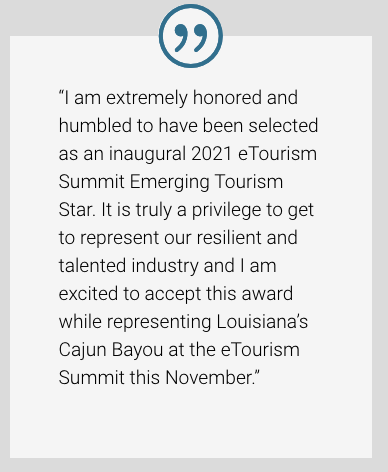The height and width of the screenshot is (472, 388).
Task: Click "Emerging" in the quote
Action: 169,183
